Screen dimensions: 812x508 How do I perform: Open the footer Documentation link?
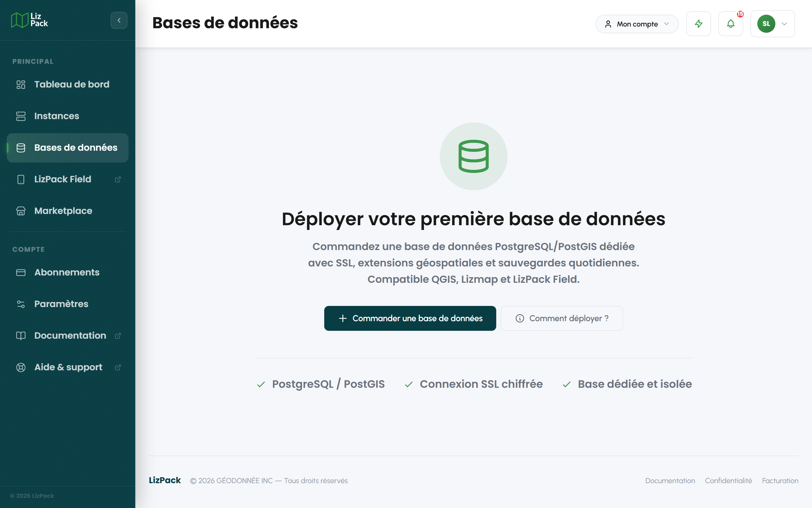[670, 481]
